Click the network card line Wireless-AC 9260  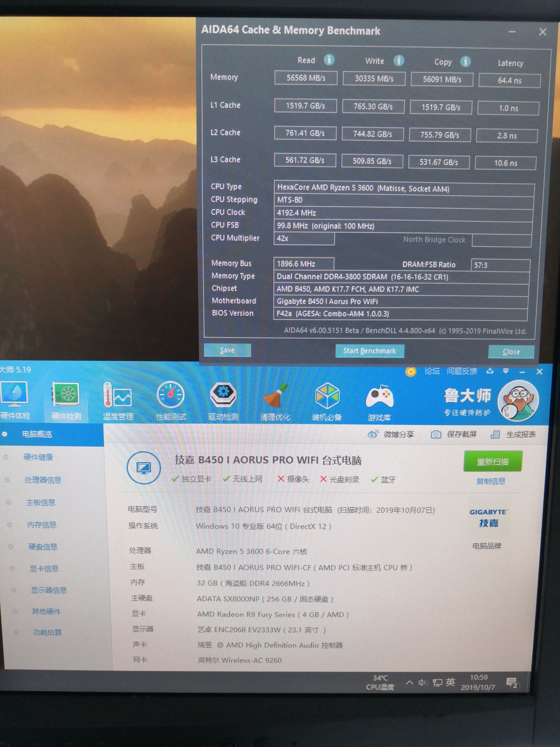(x=240, y=660)
